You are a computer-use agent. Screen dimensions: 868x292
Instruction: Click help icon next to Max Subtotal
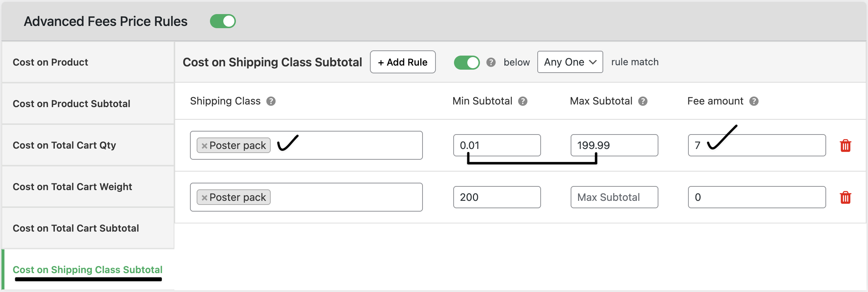(x=643, y=101)
